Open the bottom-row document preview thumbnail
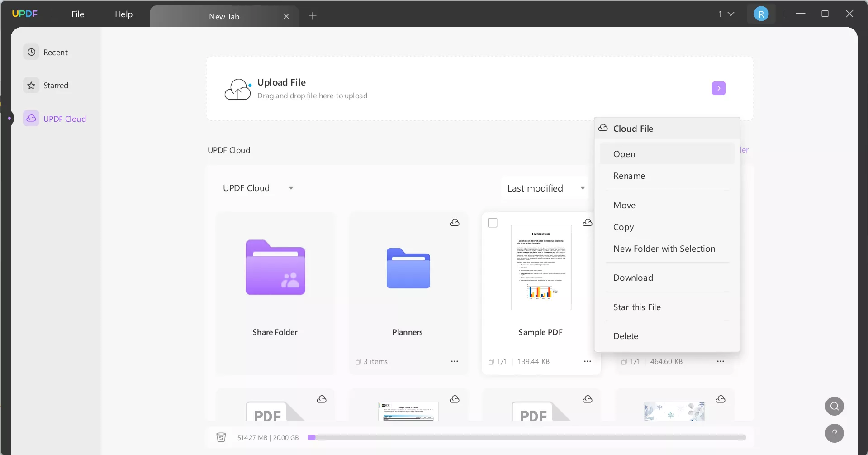Viewport: 868px width, 455px height. click(x=408, y=411)
